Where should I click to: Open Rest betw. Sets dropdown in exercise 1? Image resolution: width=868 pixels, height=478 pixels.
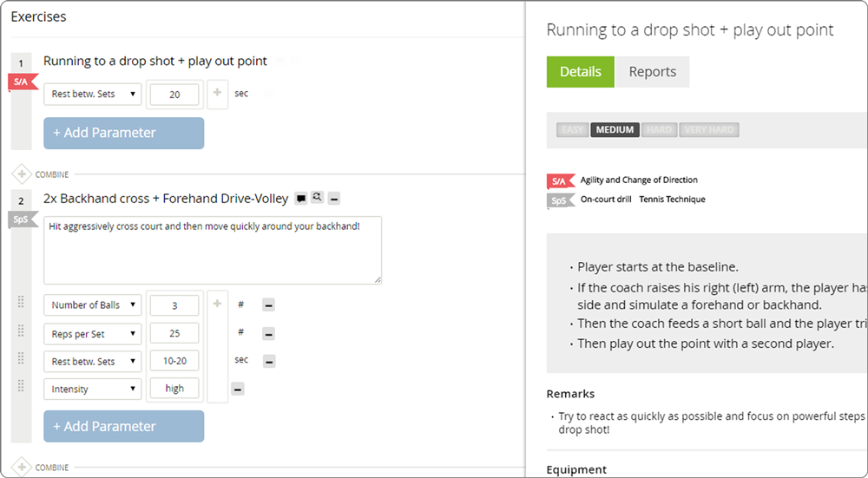coord(92,94)
